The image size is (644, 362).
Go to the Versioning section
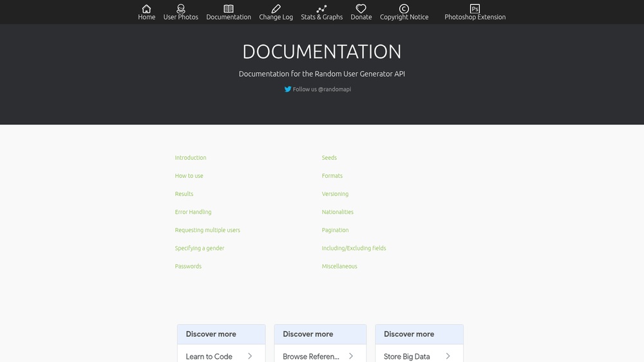coord(335,194)
